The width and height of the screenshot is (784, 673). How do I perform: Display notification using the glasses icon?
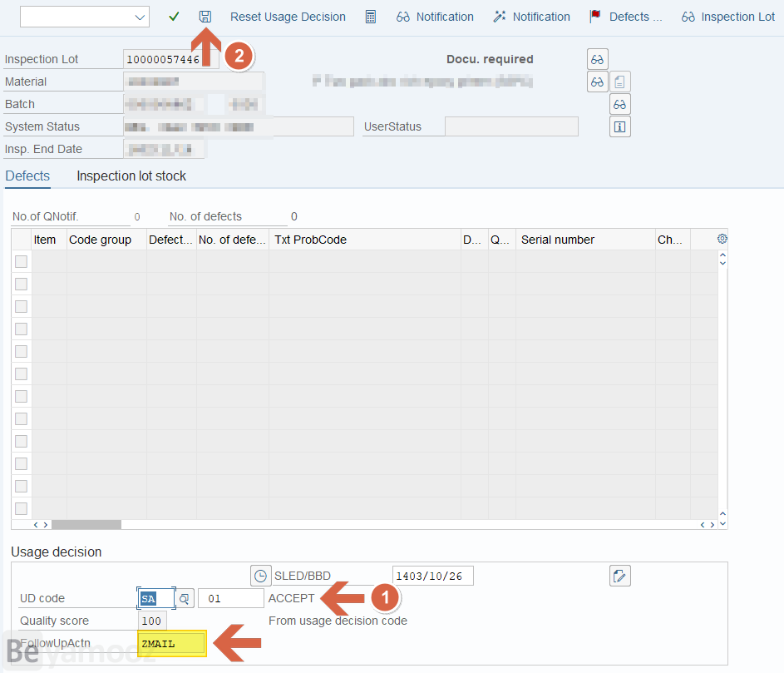pyautogui.click(x=435, y=17)
